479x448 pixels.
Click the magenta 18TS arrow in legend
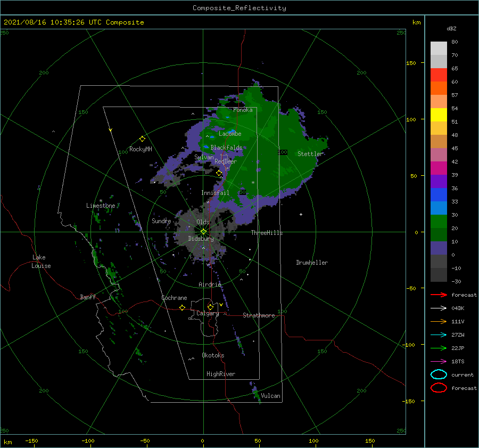(x=439, y=362)
